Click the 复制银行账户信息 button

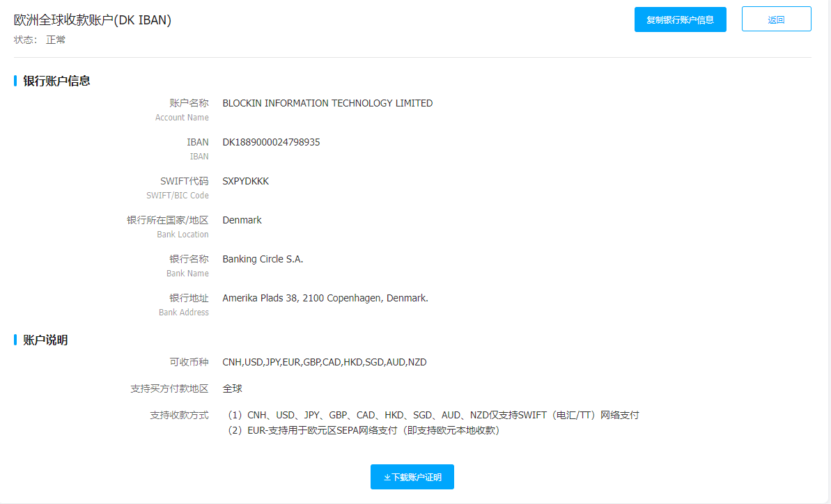coord(680,19)
